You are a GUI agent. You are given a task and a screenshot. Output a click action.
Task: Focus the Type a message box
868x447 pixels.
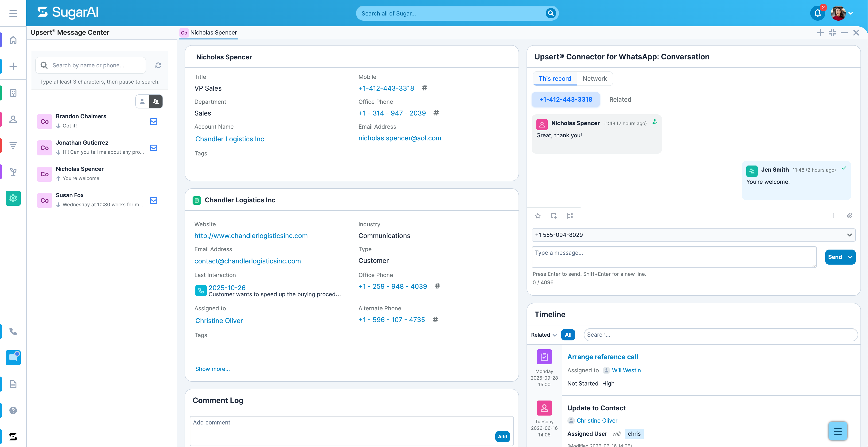click(x=674, y=257)
